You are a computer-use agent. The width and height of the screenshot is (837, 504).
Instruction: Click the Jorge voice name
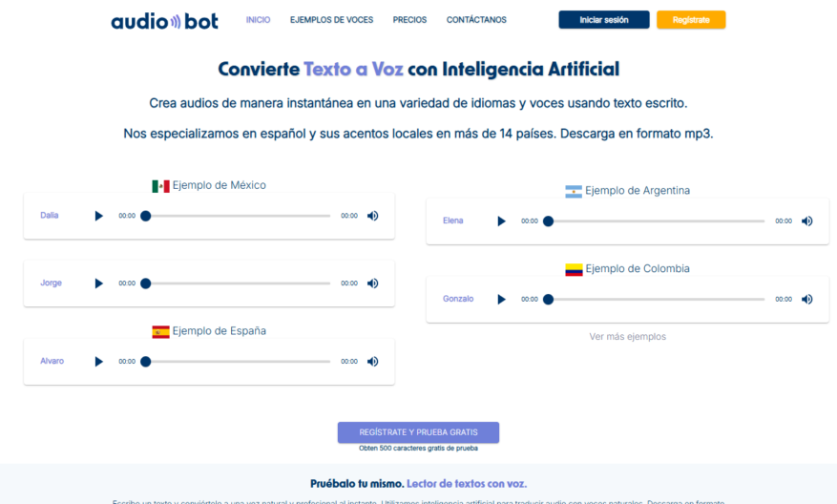tap(52, 283)
